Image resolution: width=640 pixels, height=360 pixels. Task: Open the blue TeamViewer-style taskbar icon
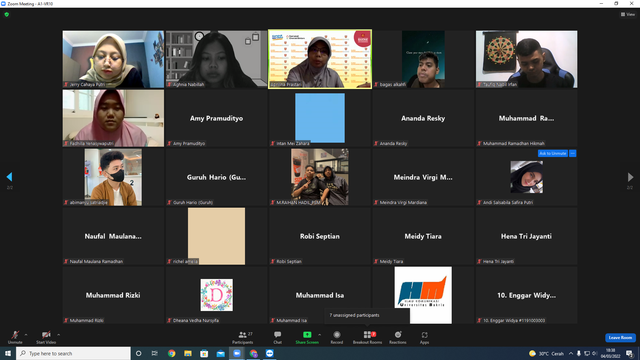(270, 353)
